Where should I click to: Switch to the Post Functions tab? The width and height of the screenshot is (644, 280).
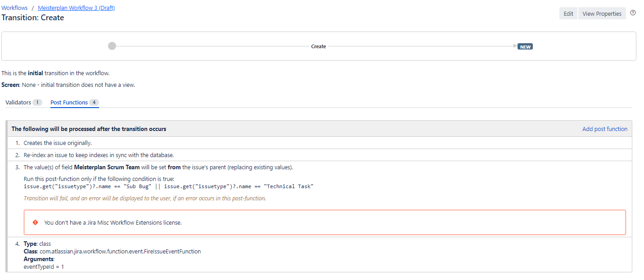(x=69, y=102)
